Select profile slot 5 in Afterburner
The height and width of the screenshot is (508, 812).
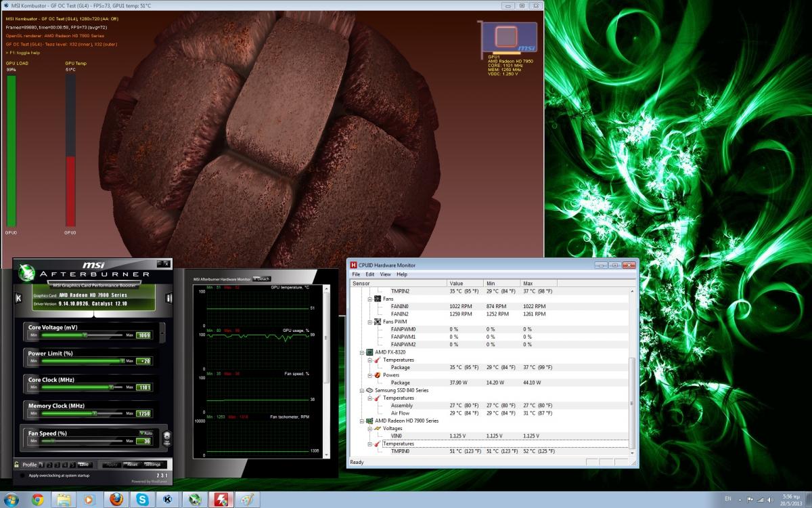click(74, 465)
